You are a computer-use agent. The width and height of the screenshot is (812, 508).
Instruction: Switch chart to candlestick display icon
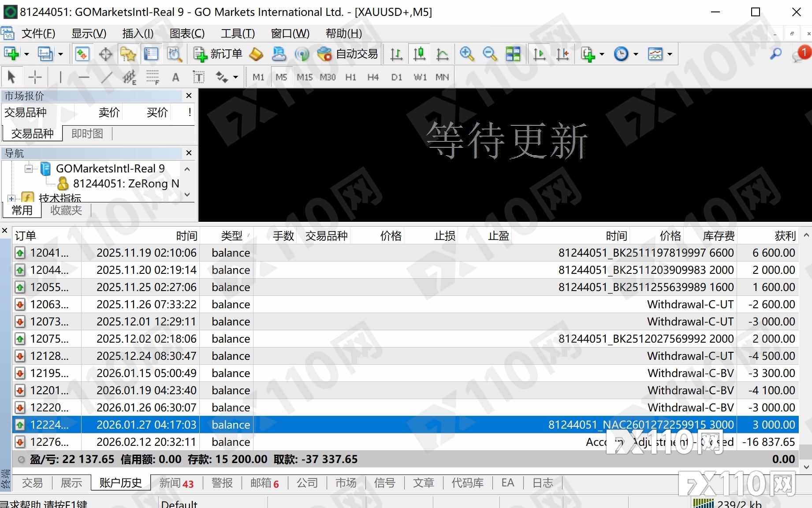point(419,54)
